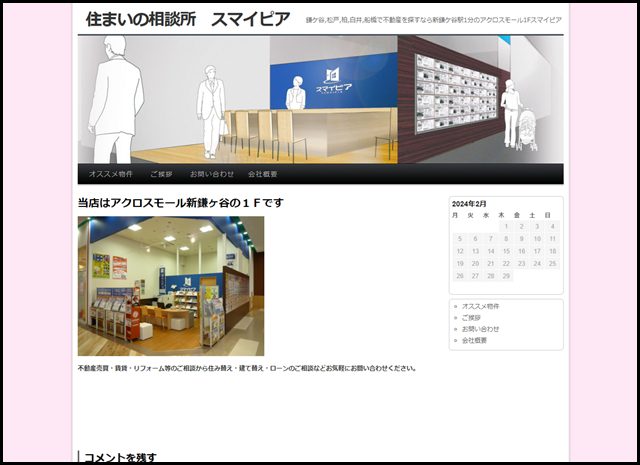Select day 1 in the calendar

pos(506,227)
